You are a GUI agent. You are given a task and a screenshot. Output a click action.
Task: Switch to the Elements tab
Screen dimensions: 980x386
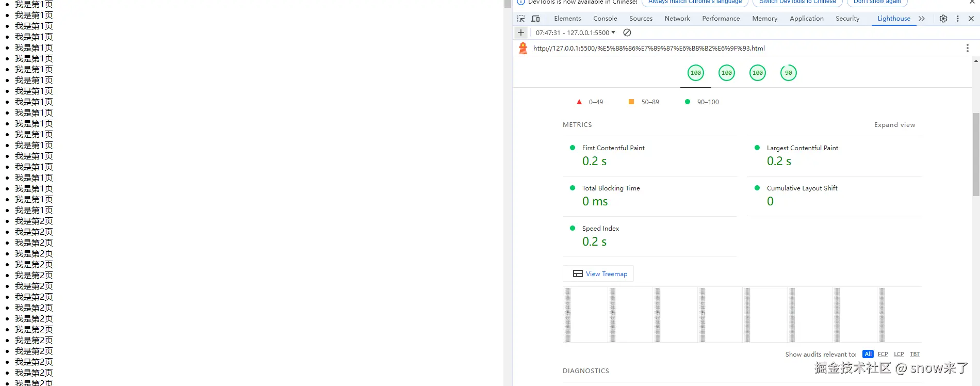(567, 19)
